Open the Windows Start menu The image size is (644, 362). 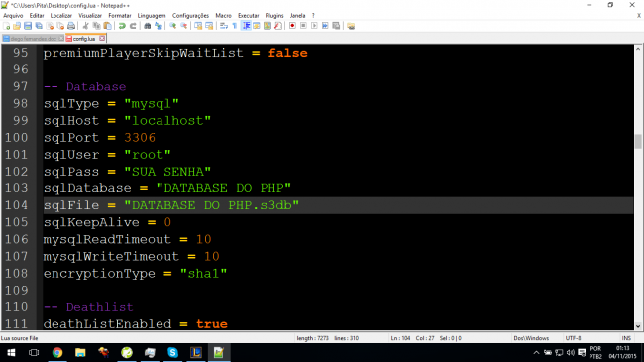point(11,352)
